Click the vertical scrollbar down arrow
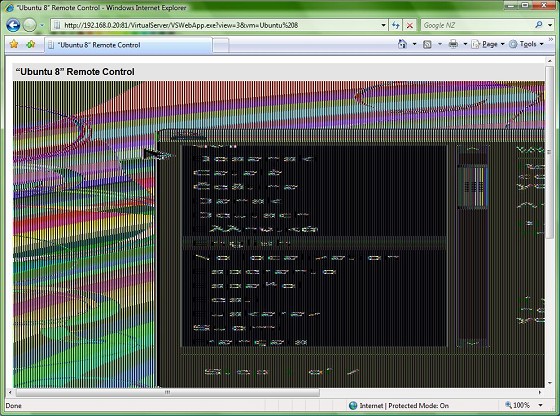560x416 pixels. (550, 383)
